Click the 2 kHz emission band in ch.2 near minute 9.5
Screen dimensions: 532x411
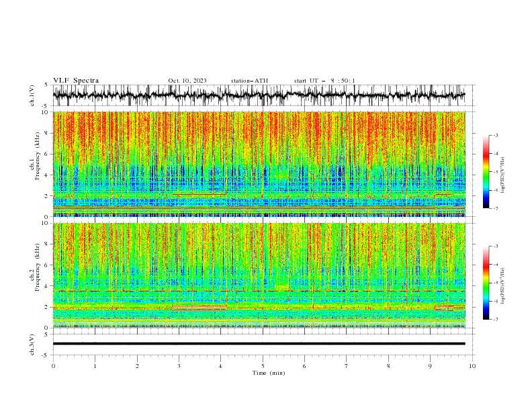(x=449, y=308)
